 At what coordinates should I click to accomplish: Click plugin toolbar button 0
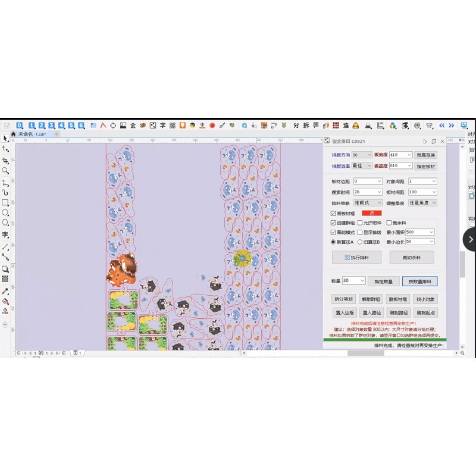coord(20,126)
